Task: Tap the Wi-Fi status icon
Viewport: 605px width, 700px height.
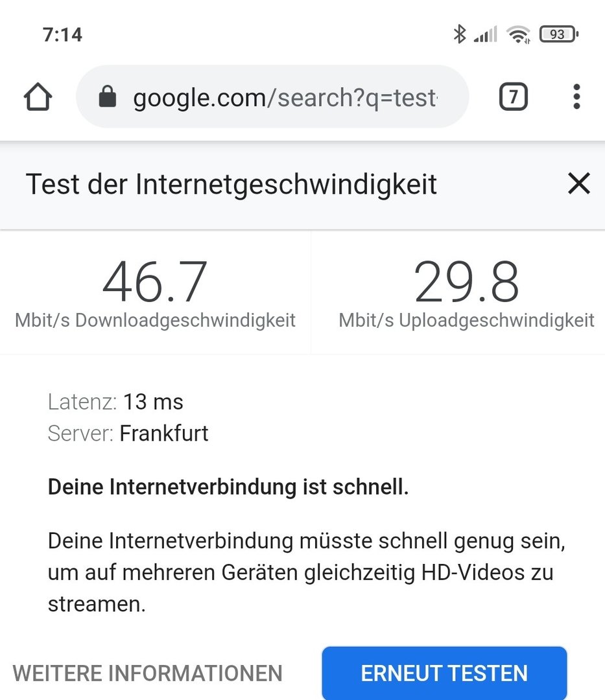Action: 518,34
